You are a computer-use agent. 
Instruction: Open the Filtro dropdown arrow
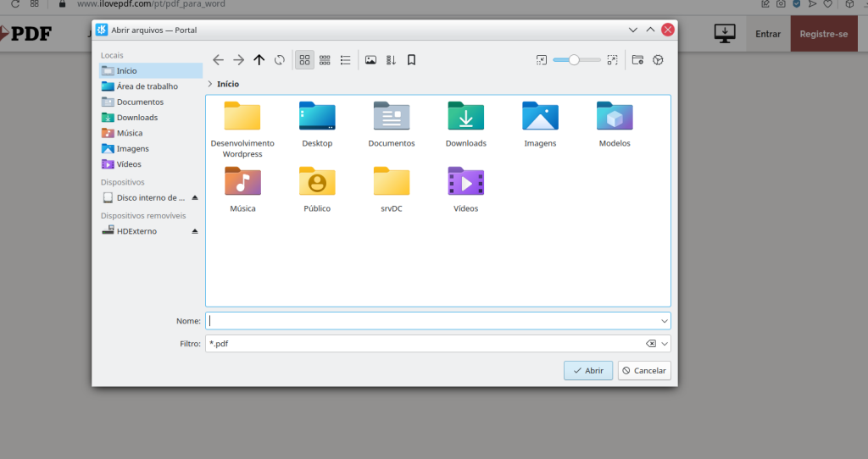665,344
